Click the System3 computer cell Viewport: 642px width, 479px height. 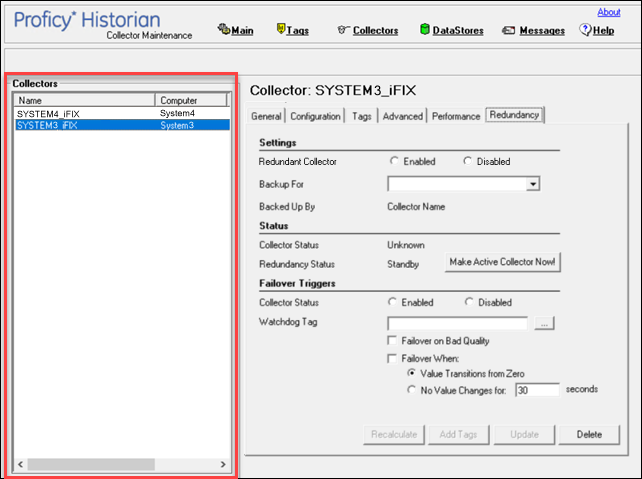click(177, 125)
